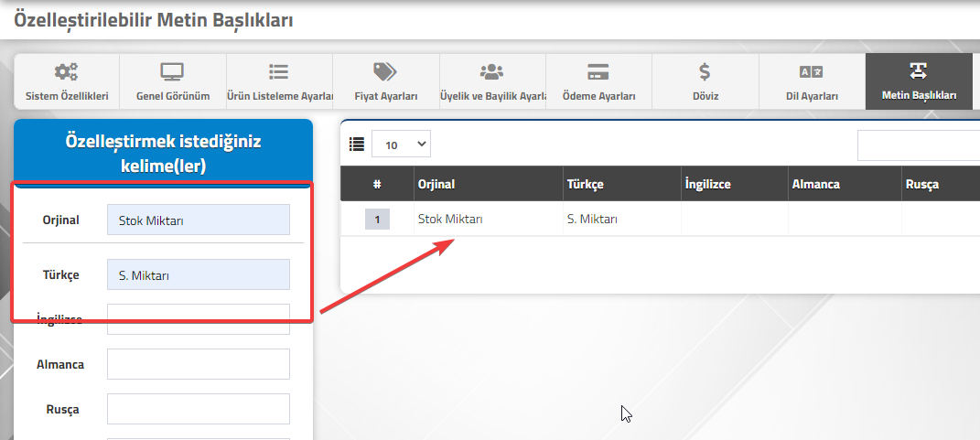Click the Ürün Listeleme list icon
The height and width of the screenshot is (440, 980).
point(279,72)
